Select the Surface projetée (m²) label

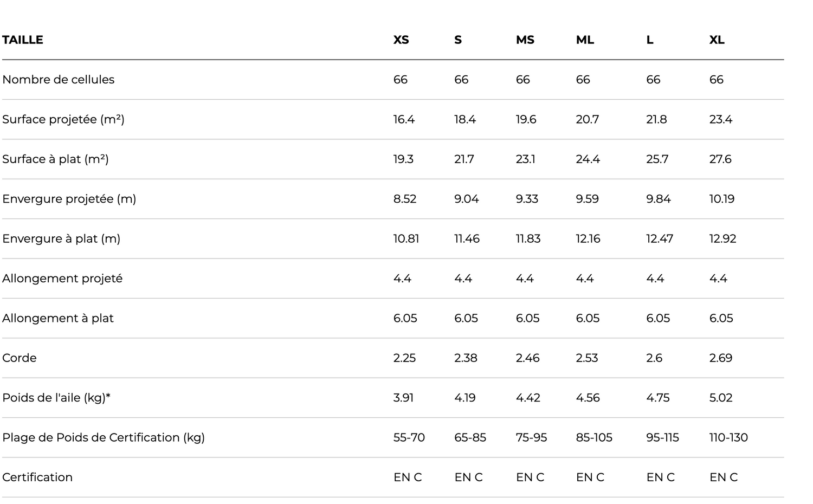point(63,119)
